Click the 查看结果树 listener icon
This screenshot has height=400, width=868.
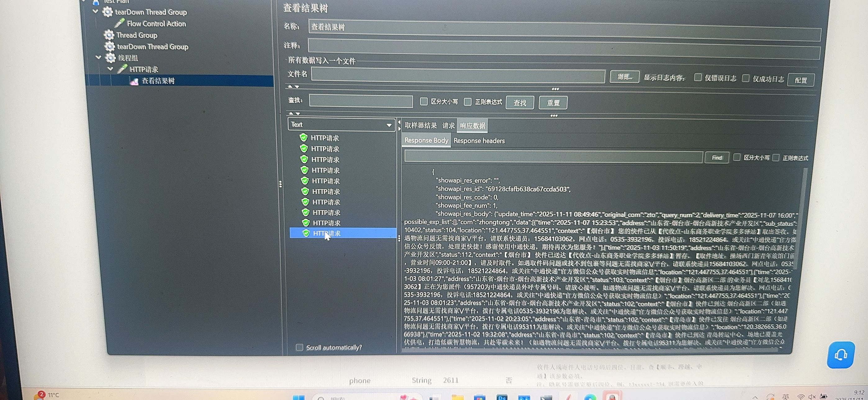(134, 81)
